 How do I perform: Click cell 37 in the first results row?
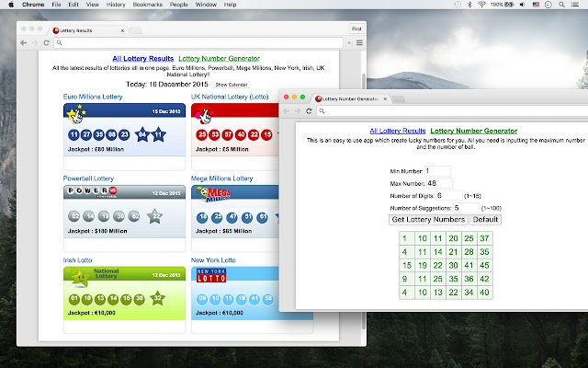(x=484, y=238)
